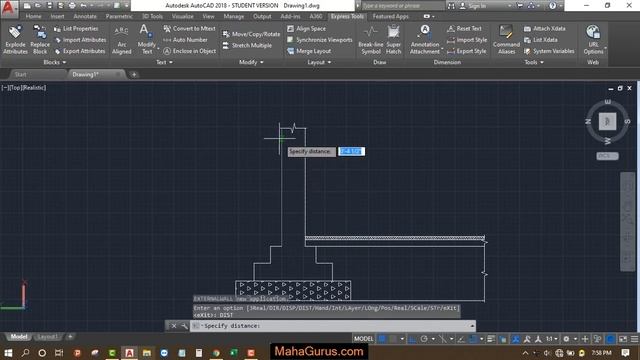Click the Specify distance input box

point(351,151)
